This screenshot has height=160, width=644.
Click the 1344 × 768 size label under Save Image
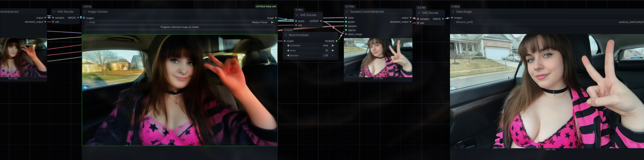click(550, 150)
